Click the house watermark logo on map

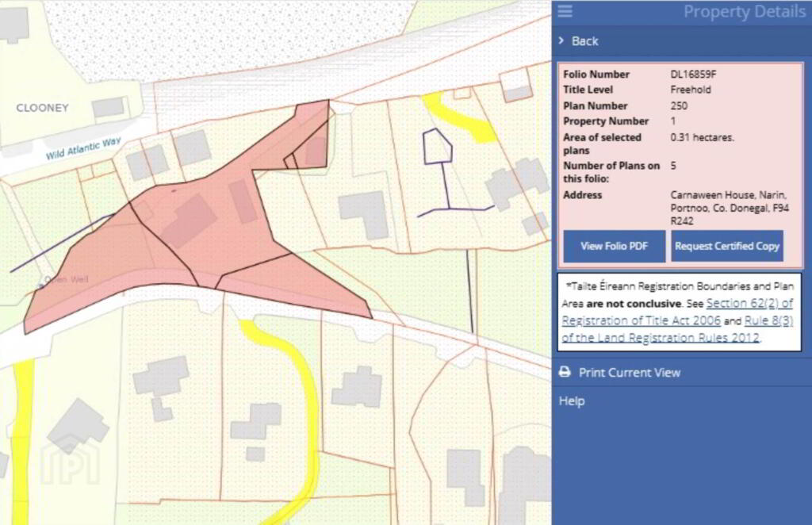point(70,458)
